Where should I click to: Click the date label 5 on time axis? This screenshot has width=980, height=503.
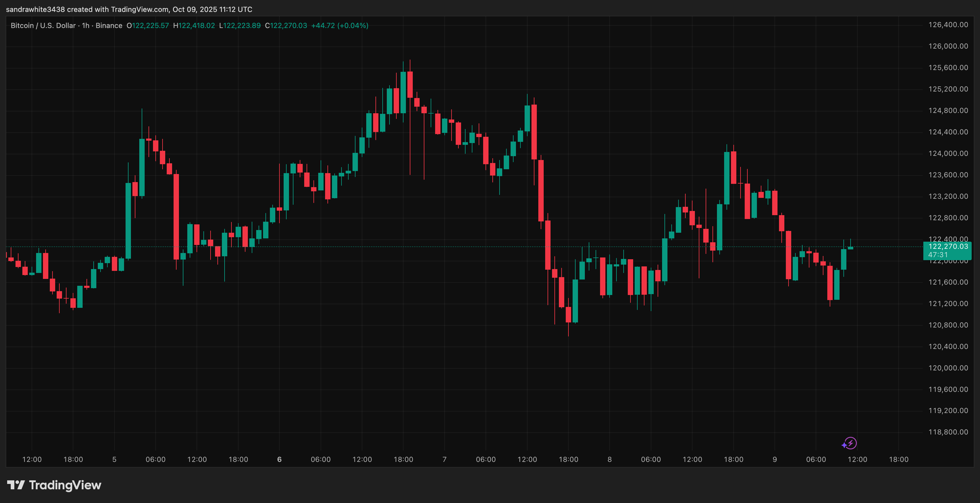click(x=114, y=459)
